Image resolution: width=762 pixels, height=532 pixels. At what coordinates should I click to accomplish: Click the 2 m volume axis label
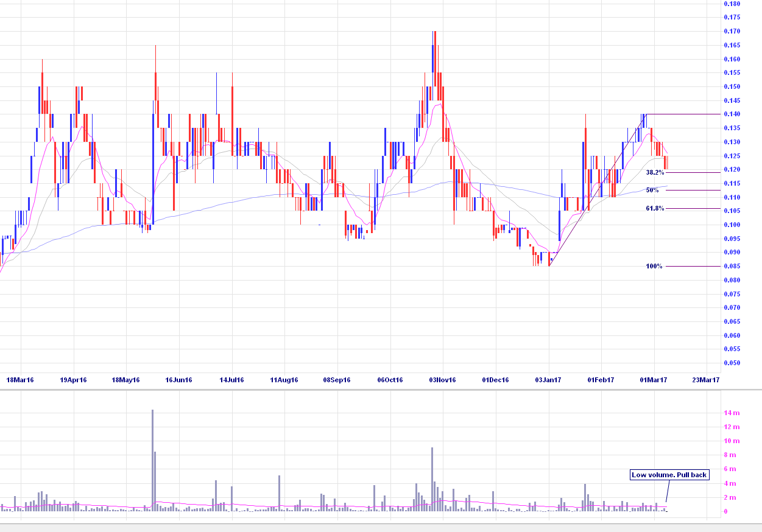pyautogui.click(x=730, y=498)
